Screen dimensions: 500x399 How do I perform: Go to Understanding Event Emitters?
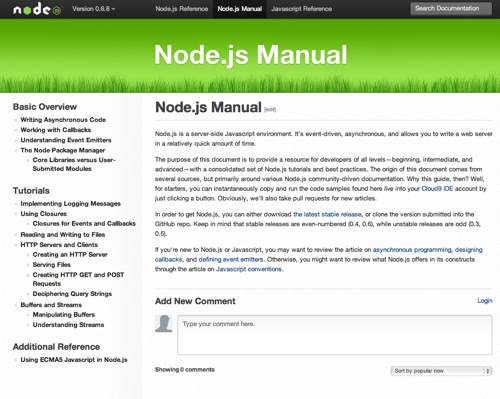(x=66, y=140)
